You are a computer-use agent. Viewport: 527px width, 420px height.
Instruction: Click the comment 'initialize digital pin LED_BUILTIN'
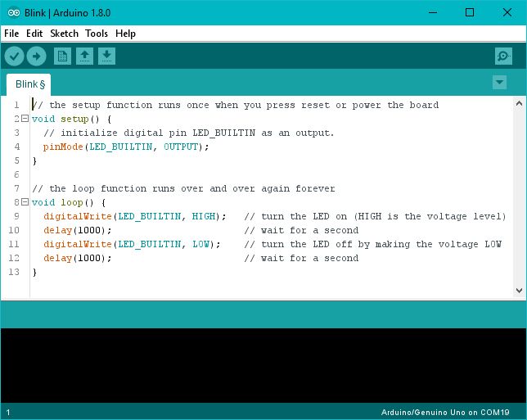[158, 133]
